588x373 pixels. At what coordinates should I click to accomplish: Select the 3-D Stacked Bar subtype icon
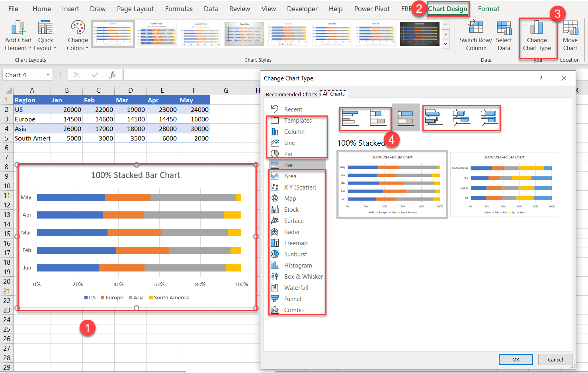point(461,118)
